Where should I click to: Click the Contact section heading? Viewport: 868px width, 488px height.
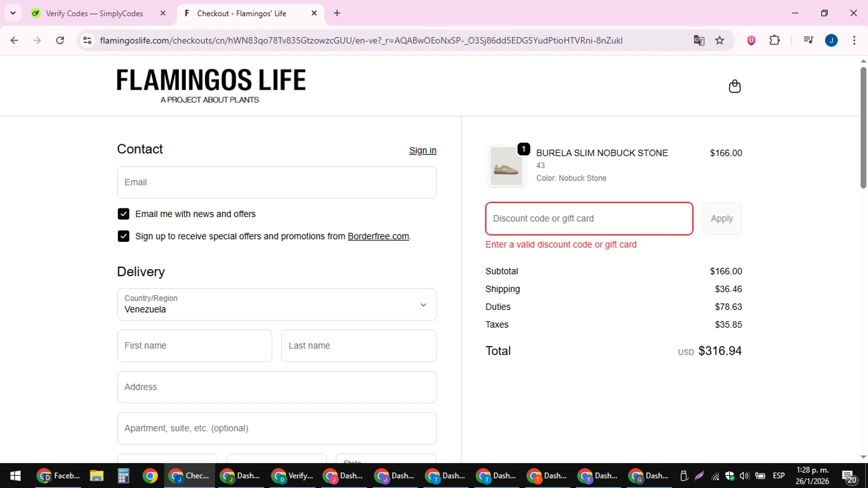[x=140, y=149]
